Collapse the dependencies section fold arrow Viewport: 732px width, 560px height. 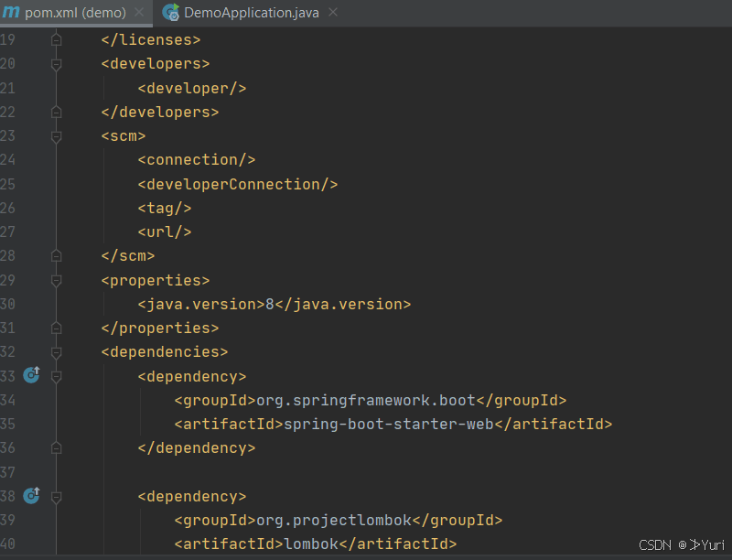[56, 351]
